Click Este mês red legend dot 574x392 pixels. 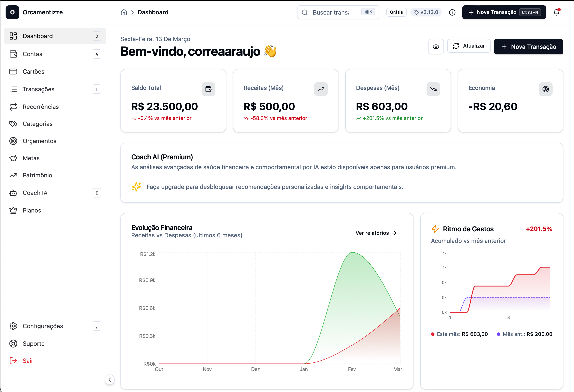[x=433, y=334]
